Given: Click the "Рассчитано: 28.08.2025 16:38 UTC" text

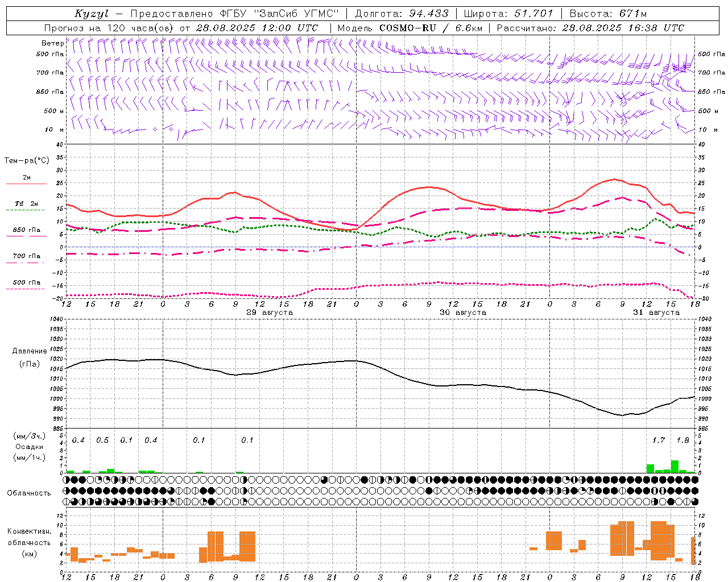Looking at the screenshot, I should 590,28.
